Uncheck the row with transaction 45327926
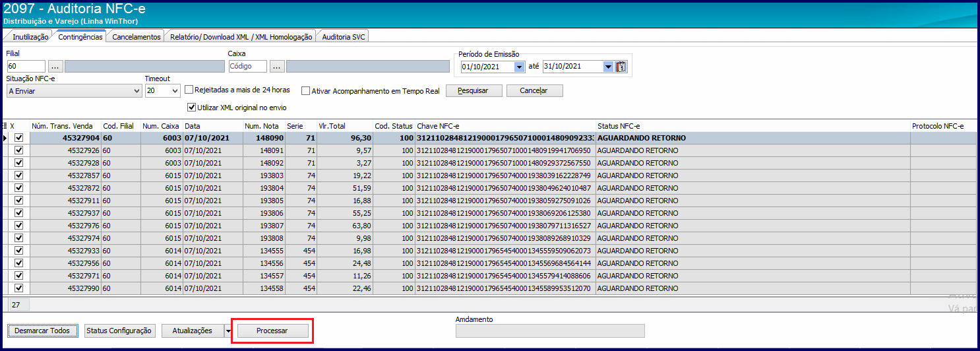 pos(18,150)
